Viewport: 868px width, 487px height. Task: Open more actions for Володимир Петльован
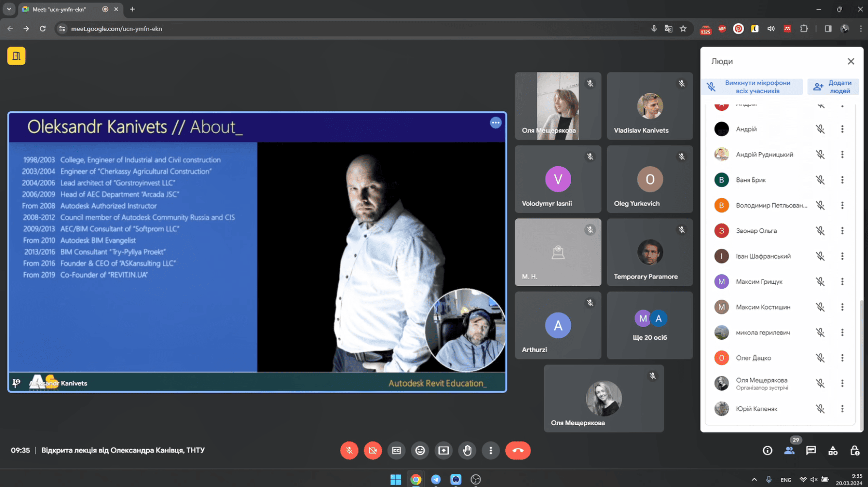pos(842,205)
